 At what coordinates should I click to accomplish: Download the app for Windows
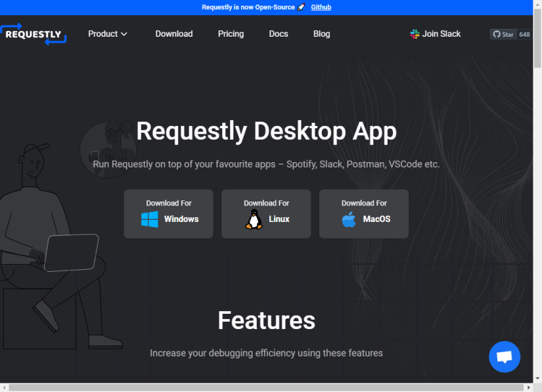(169, 214)
